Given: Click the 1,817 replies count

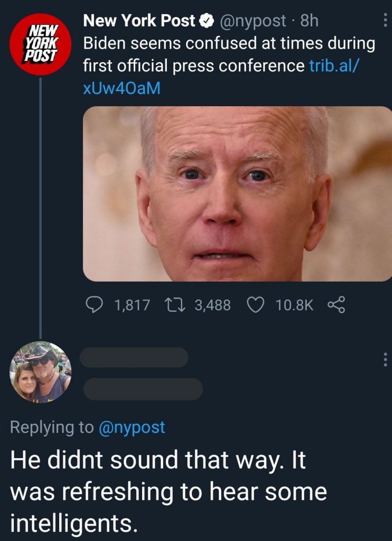Looking at the screenshot, I should (x=132, y=305).
